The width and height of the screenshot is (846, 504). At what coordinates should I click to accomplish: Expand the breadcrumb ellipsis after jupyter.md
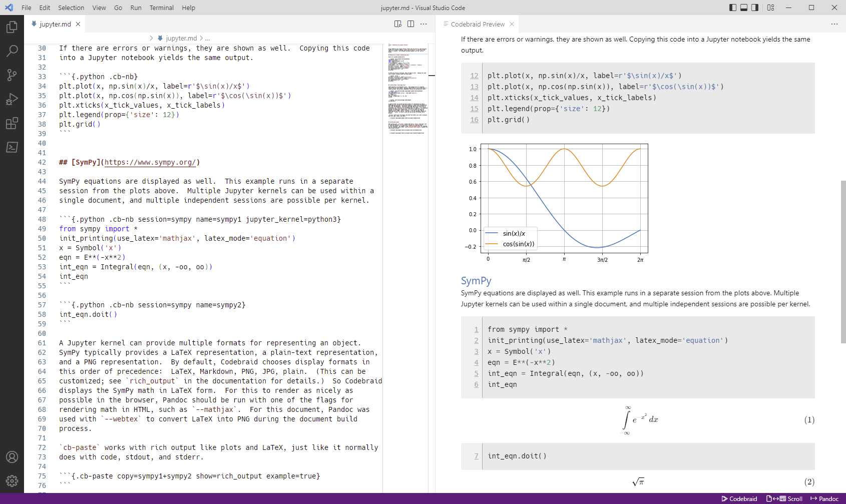click(208, 38)
